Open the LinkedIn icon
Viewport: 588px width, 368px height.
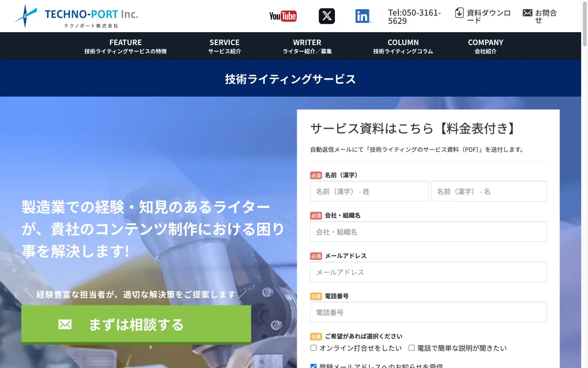[363, 16]
